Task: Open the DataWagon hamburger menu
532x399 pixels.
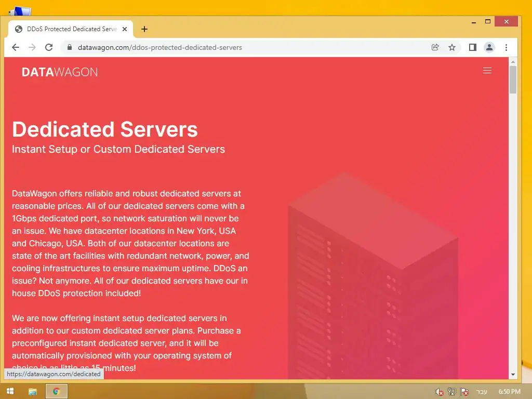Action: 487,71
